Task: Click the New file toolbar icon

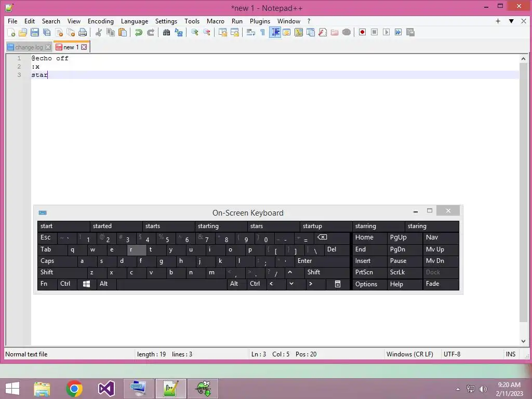Action: 11,32
